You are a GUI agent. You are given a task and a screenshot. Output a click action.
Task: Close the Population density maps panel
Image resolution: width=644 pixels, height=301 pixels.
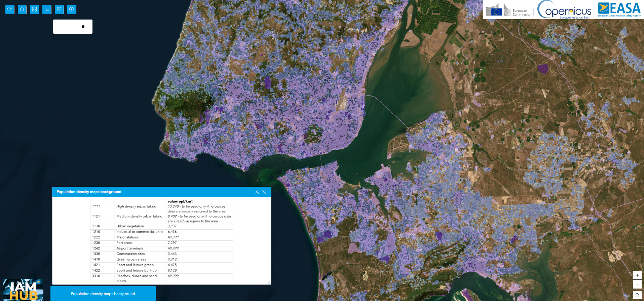point(264,192)
